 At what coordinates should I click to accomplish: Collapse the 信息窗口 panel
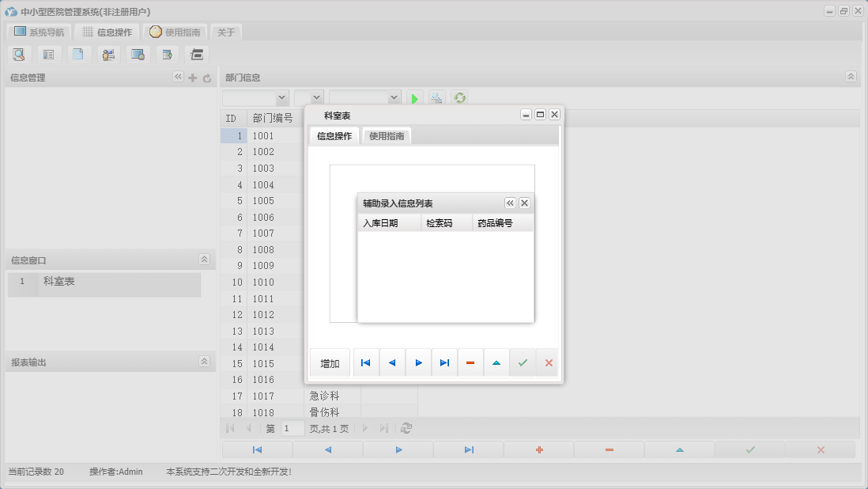(x=204, y=260)
